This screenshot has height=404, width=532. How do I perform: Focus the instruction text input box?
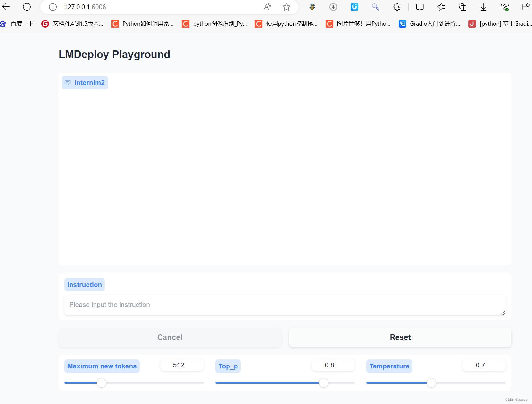click(285, 305)
